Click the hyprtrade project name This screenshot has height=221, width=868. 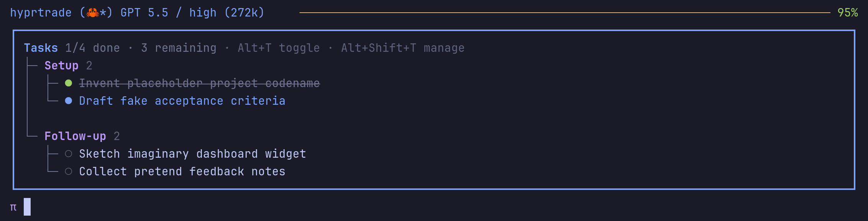click(41, 13)
